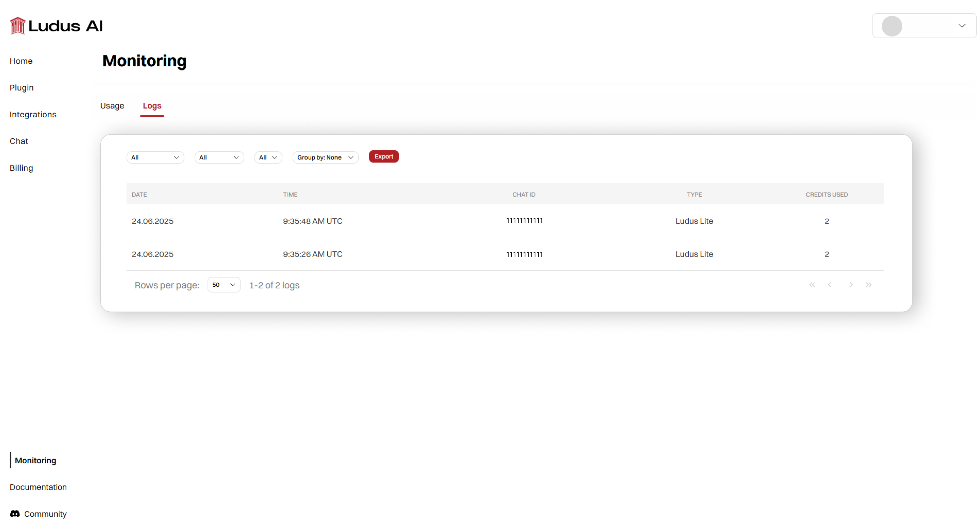Image resolution: width=980 pixels, height=527 pixels.
Task: Open the Documentation link
Action: pyautogui.click(x=38, y=487)
